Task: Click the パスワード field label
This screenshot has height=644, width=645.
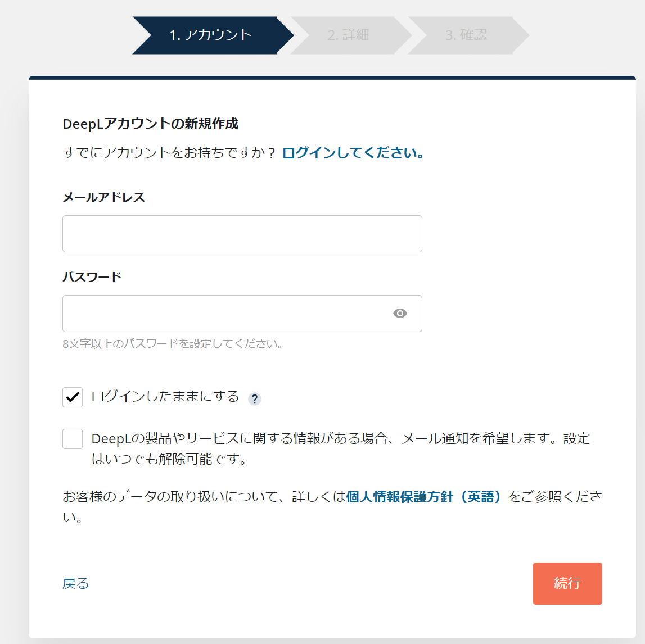Action: (92, 277)
